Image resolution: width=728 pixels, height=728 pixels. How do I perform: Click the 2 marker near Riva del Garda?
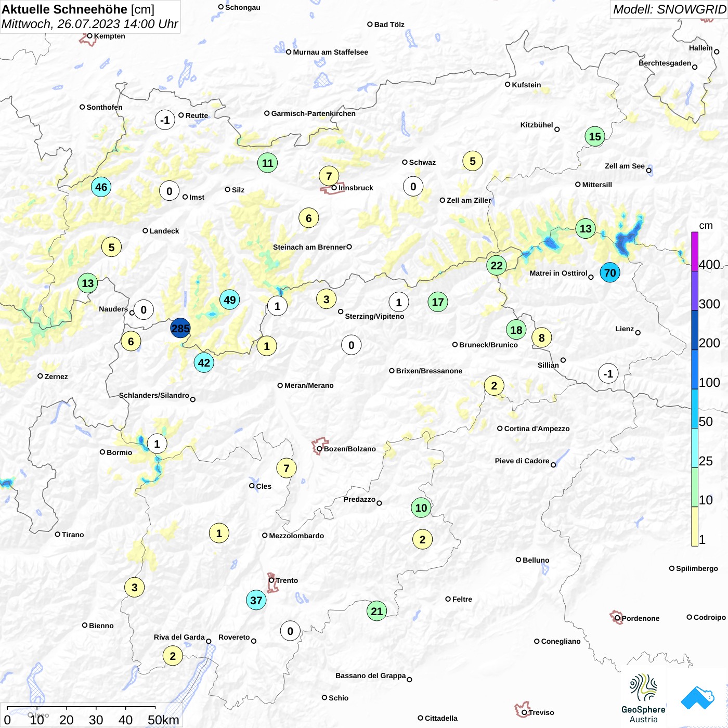pyautogui.click(x=173, y=656)
